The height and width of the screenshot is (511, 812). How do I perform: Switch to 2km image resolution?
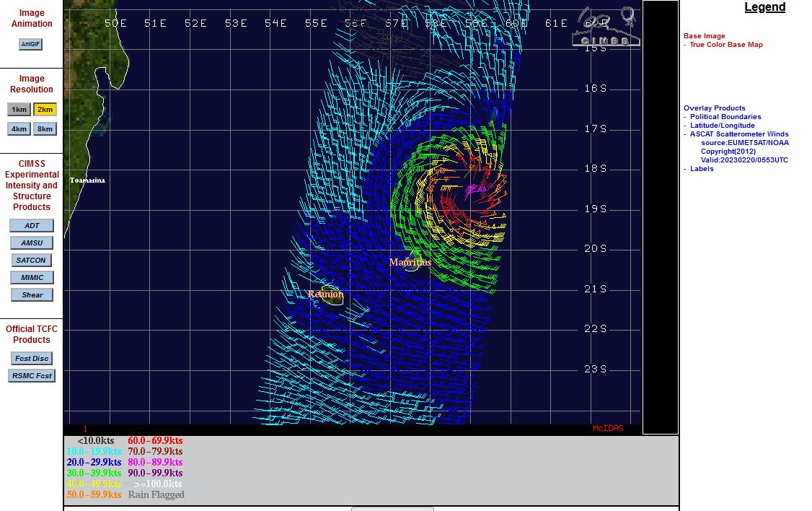[45, 110]
